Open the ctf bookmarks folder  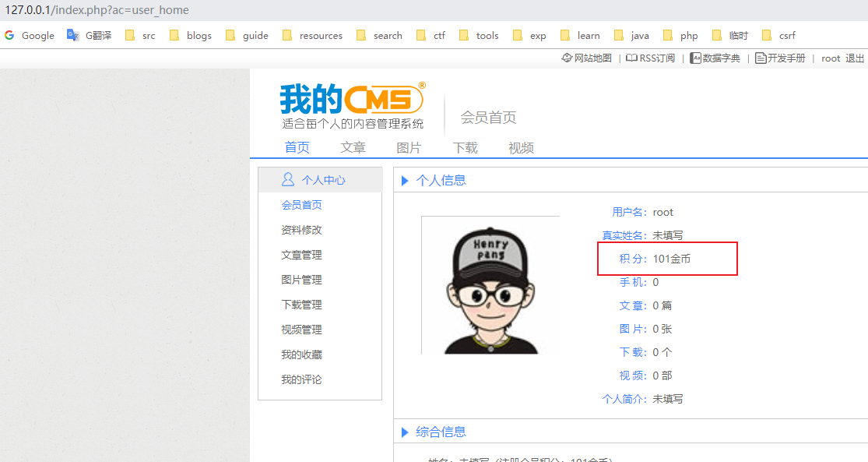pyautogui.click(x=431, y=35)
